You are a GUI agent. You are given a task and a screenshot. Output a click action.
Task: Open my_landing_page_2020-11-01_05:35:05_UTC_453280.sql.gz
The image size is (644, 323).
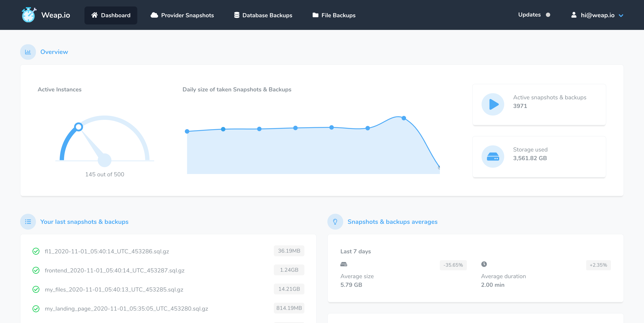click(126, 308)
